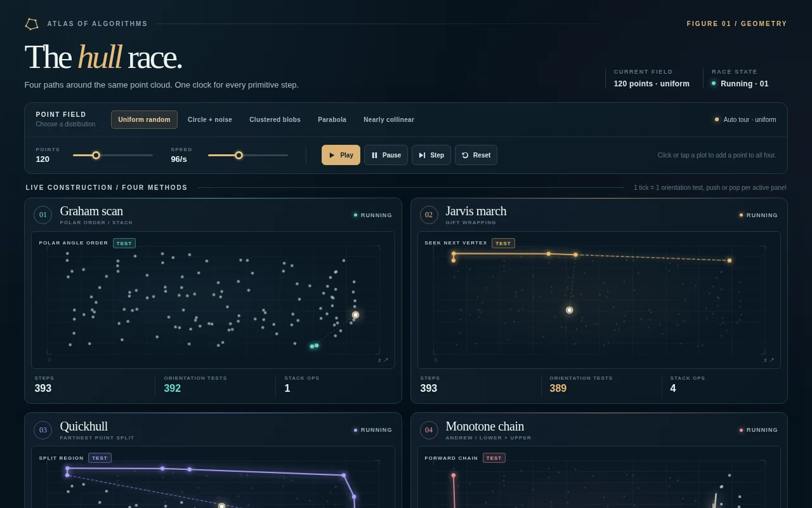The height and width of the screenshot is (508, 812).
Task: Click the 02 number badge of Jarvis march
Action: coord(429,215)
